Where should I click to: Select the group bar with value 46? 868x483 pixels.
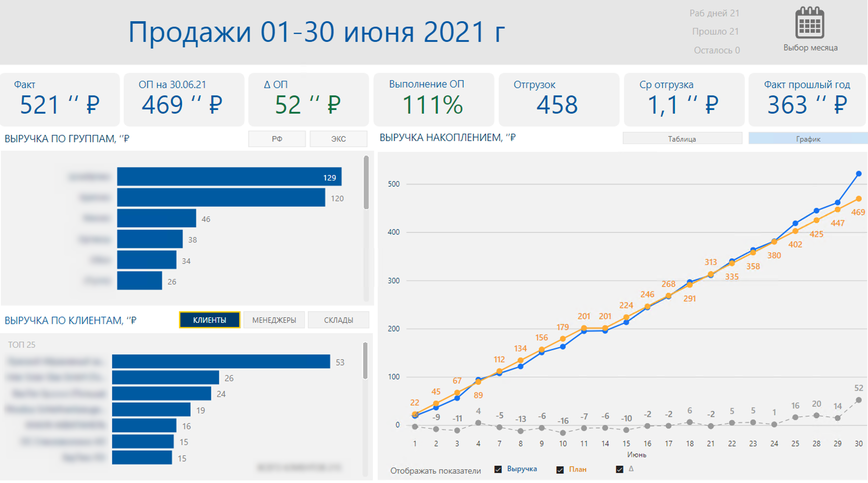click(x=157, y=218)
